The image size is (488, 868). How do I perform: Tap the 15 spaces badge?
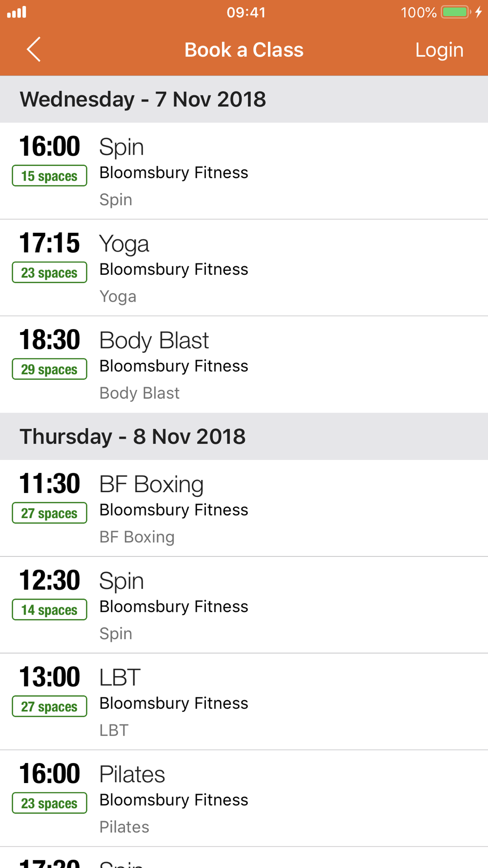point(49,176)
